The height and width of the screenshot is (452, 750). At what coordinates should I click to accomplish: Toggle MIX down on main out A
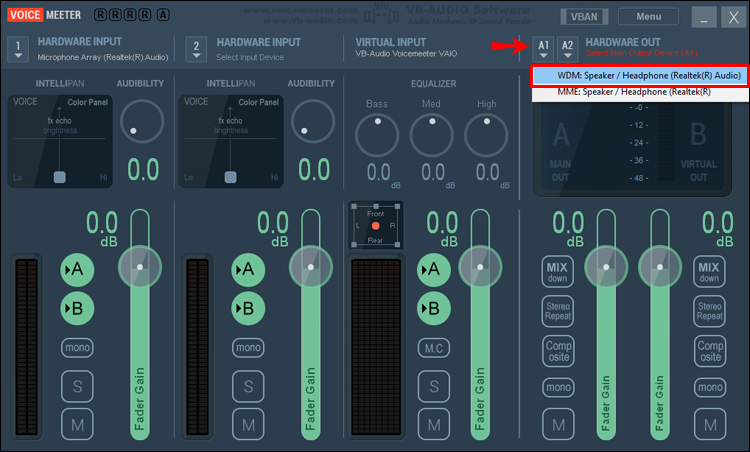point(558,272)
